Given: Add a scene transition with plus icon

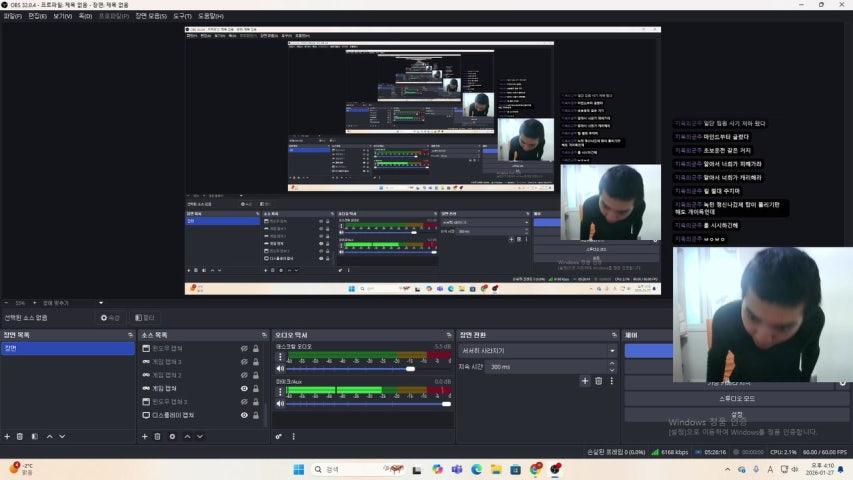Looking at the screenshot, I should click(x=585, y=381).
